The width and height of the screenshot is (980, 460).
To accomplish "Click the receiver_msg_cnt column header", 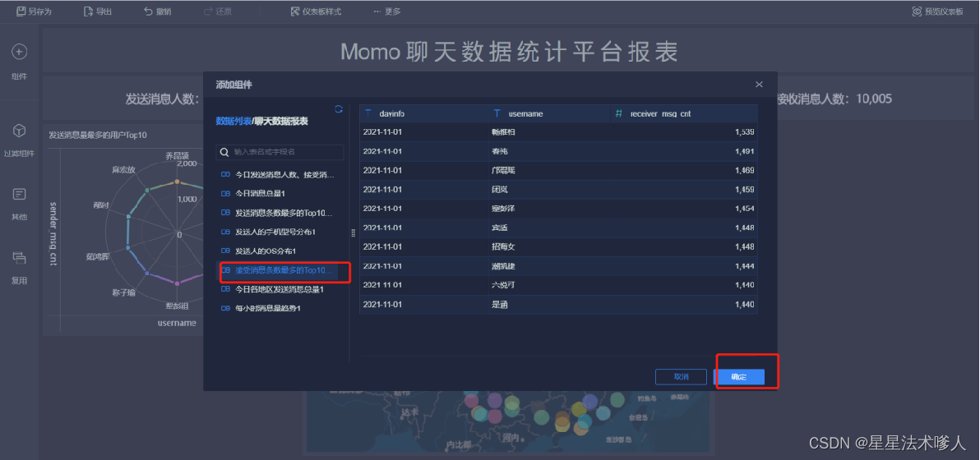I will [x=684, y=113].
